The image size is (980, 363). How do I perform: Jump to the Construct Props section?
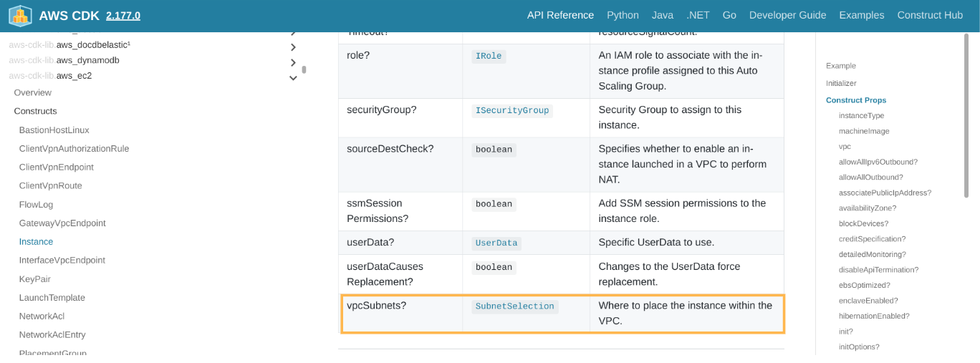[x=855, y=100]
